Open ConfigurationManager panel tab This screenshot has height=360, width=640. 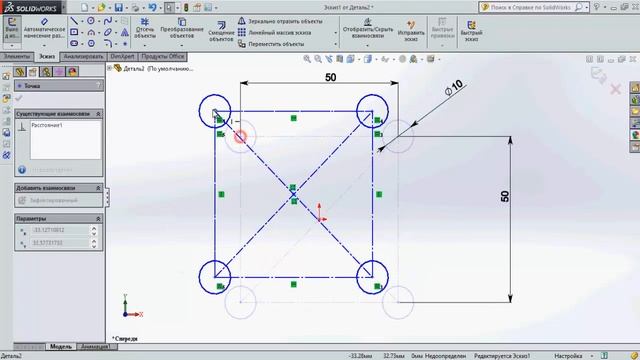pyautogui.click(x=46, y=72)
